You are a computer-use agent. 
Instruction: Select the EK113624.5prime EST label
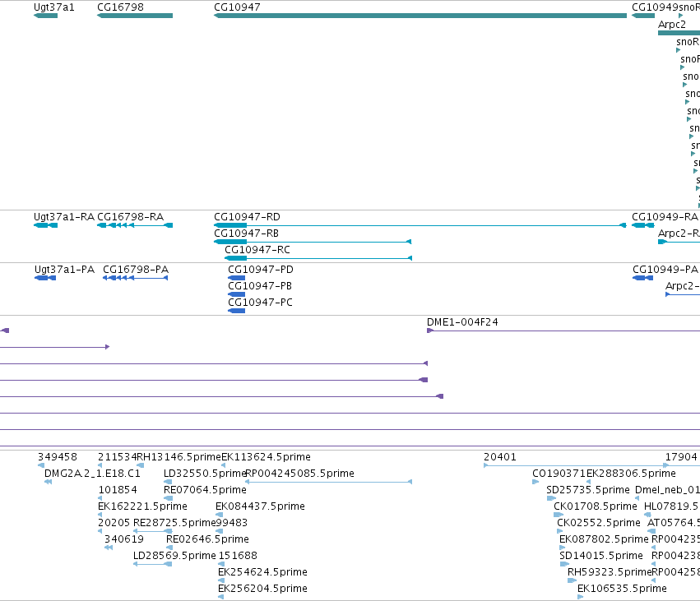coord(266,457)
